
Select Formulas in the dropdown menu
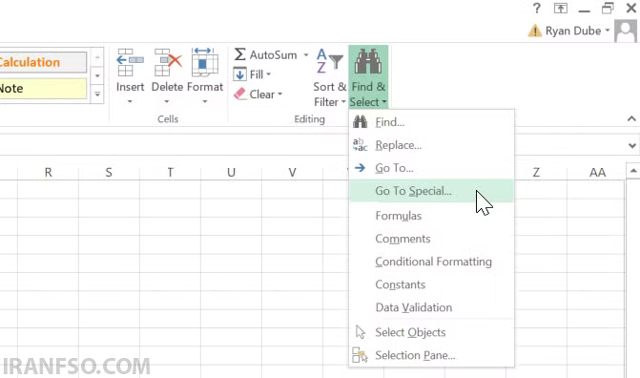point(431,216)
